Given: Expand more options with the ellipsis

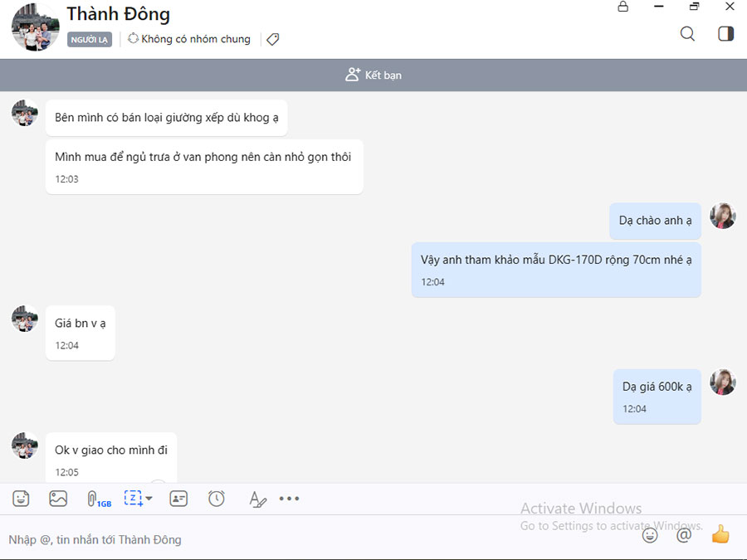Looking at the screenshot, I should (x=289, y=499).
